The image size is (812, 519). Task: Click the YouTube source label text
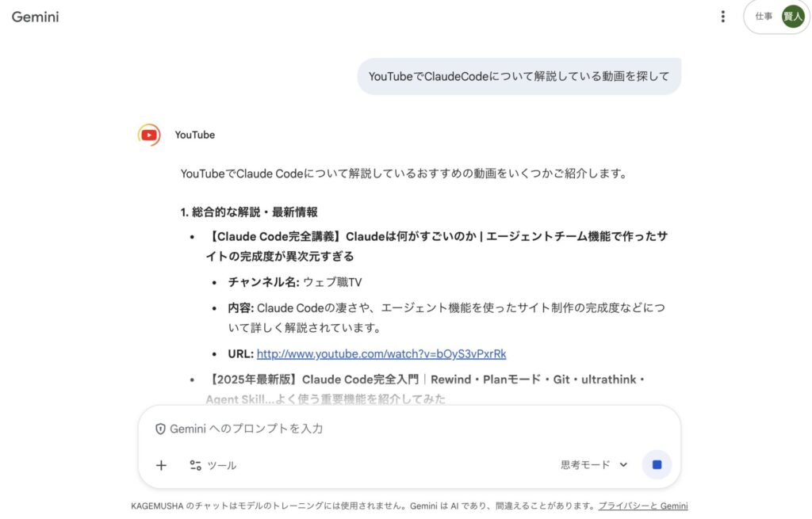click(194, 135)
